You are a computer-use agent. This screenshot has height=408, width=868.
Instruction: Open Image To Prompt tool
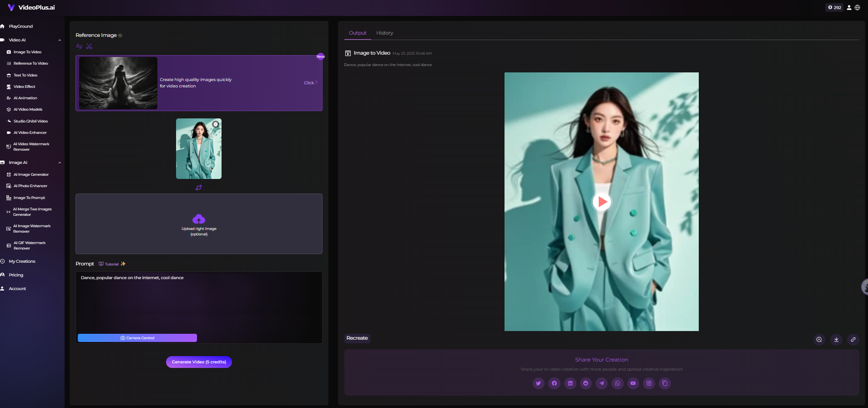pyautogui.click(x=29, y=198)
